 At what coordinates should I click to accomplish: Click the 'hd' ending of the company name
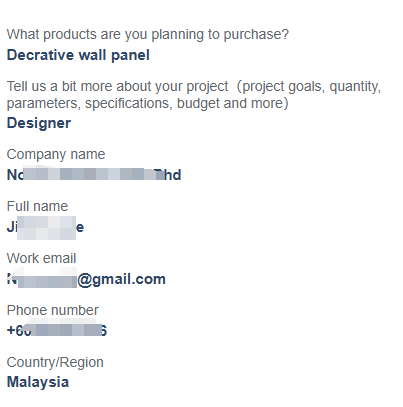tap(173, 175)
